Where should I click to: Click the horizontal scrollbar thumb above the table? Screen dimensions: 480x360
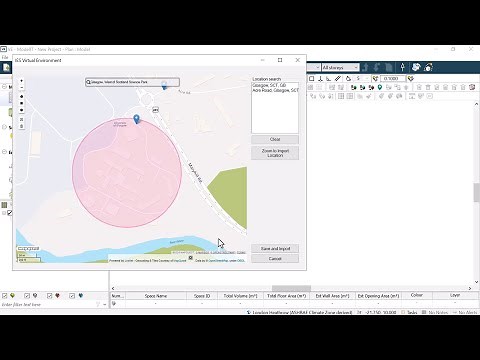click(291, 288)
